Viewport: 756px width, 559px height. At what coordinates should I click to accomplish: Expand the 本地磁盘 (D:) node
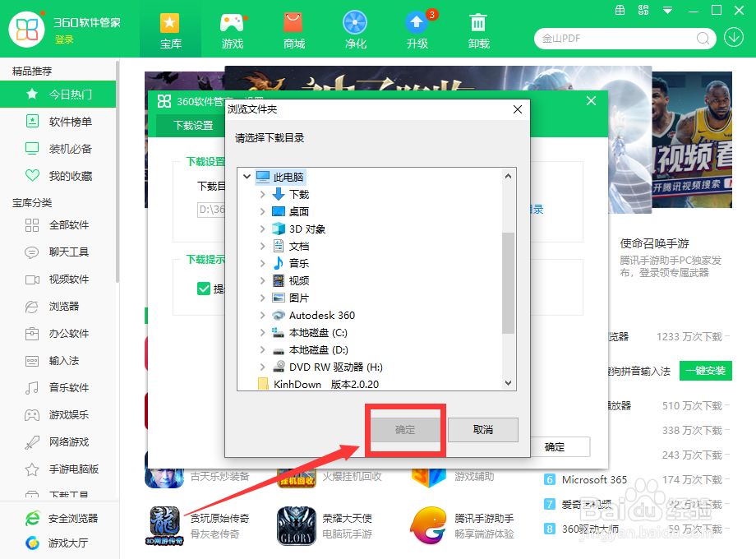pyautogui.click(x=262, y=349)
